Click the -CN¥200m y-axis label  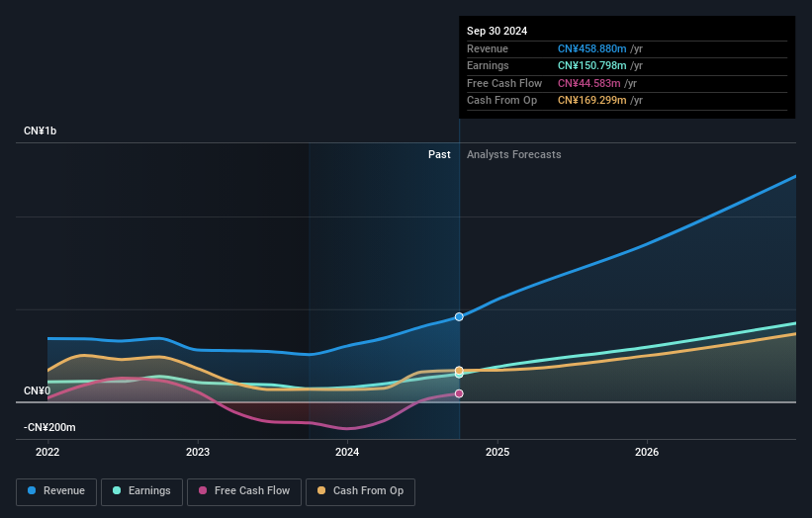tap(49, 427)
